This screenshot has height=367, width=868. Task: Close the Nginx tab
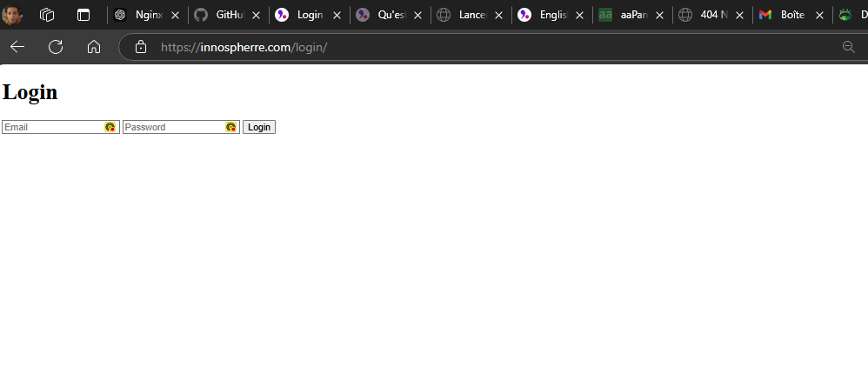pos(175,16)
